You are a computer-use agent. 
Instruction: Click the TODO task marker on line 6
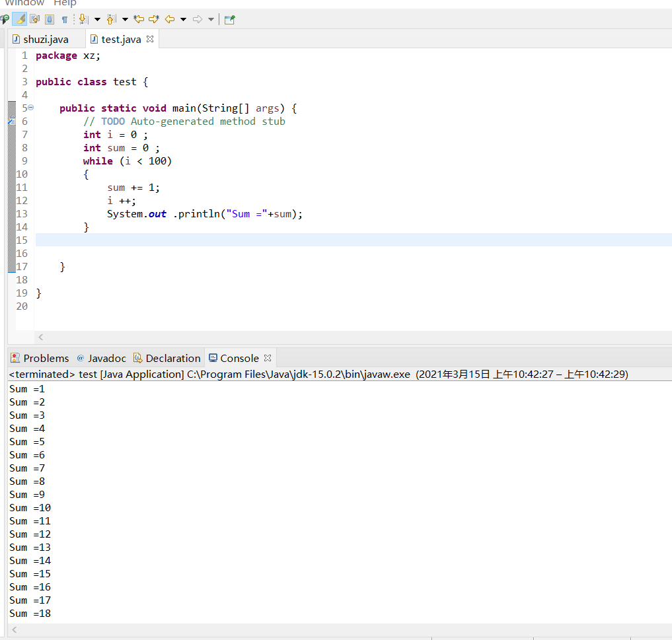(12, 122)
